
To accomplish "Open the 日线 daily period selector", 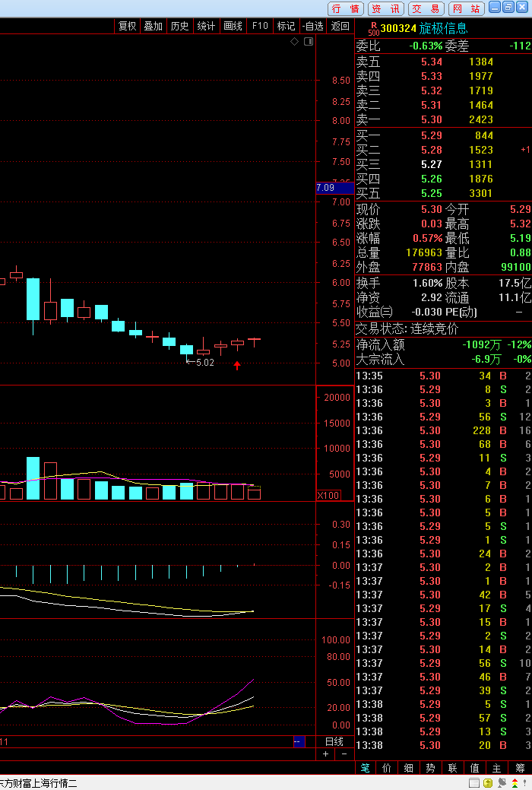I will tap(334, 741).
